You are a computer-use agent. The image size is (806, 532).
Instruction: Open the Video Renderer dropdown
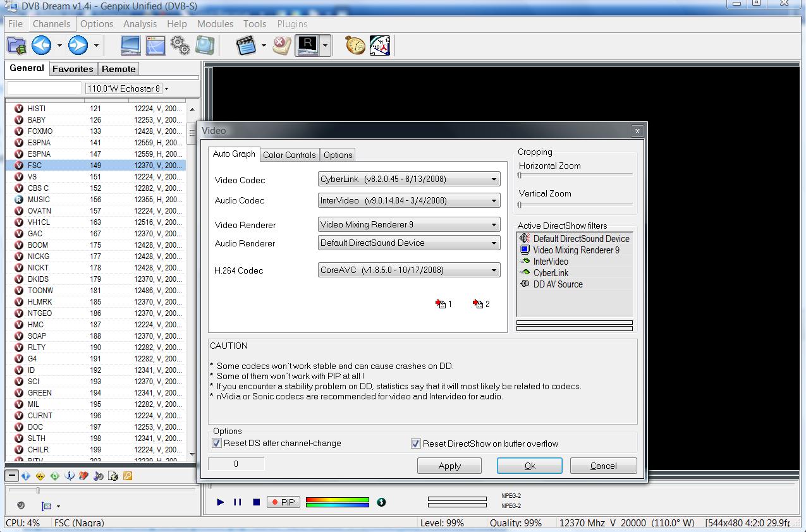point(409,225)
